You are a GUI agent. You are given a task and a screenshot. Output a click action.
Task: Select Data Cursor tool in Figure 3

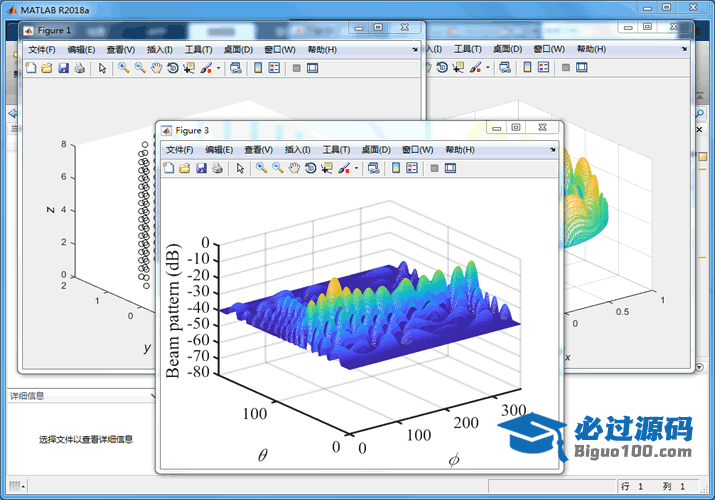click(x=327, y=168)
